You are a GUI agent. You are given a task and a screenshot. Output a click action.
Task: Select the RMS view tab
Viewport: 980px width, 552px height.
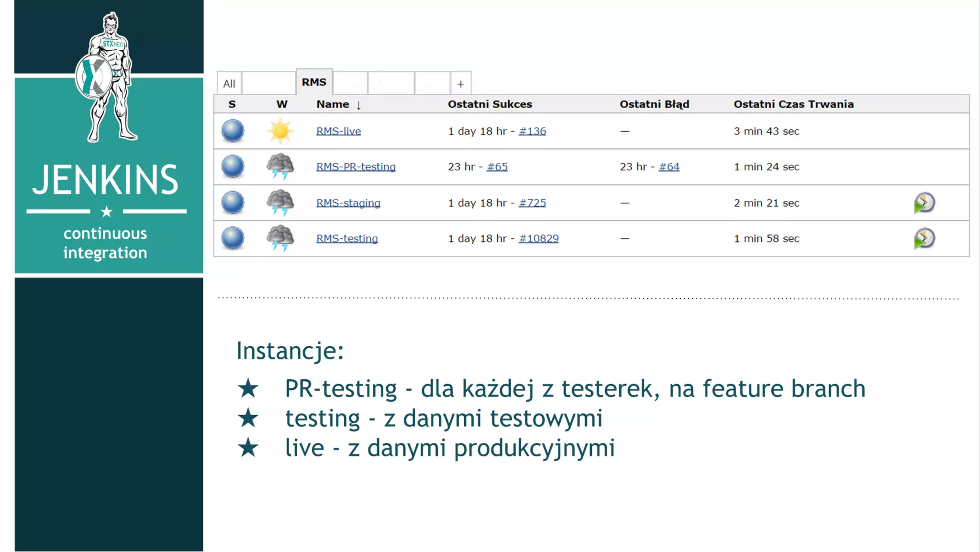pos(314,82)
